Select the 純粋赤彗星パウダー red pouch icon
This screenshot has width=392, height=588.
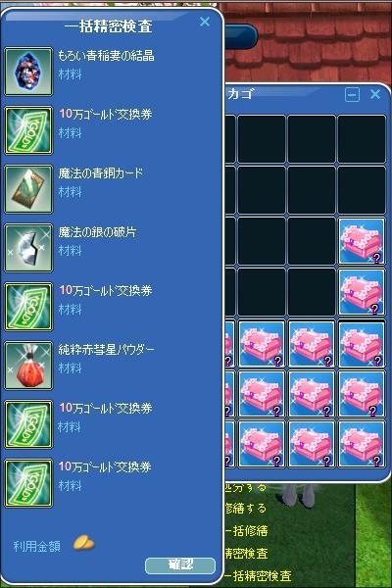[28, 366]
